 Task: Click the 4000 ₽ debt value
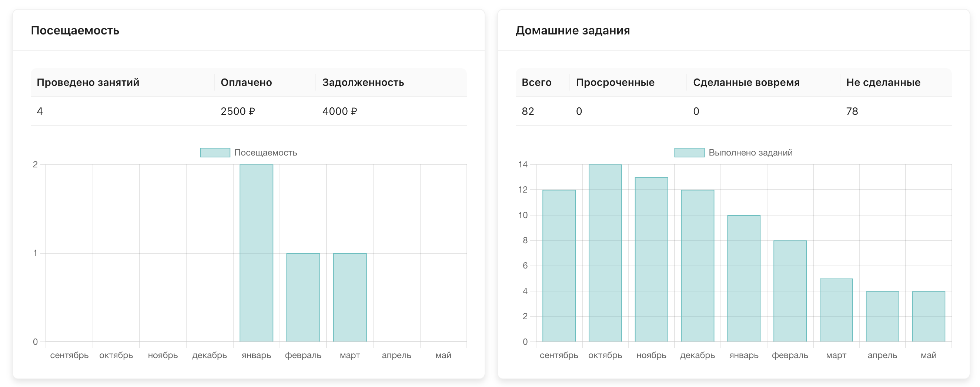[x=340, y=111]
